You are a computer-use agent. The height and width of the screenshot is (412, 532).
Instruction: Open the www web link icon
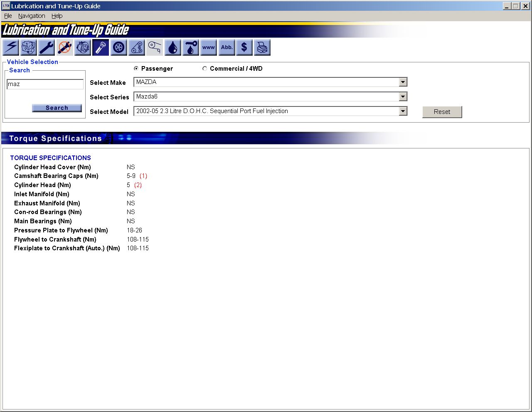[x=208, y=47]
